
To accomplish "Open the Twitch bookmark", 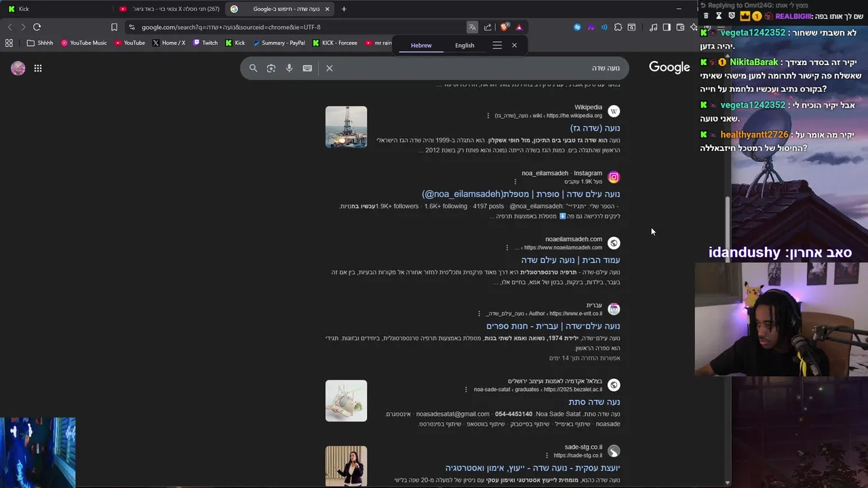I will click(205, 43).
